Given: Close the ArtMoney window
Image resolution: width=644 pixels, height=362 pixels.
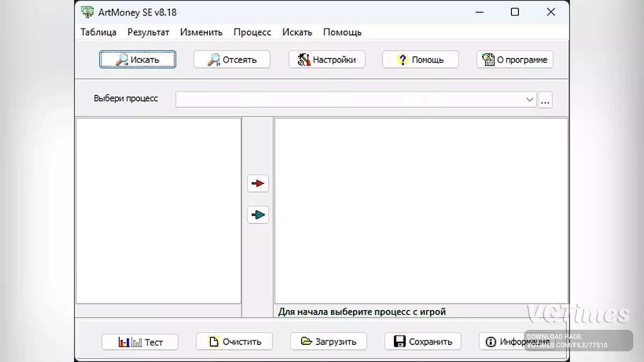Looking at the screenshot, I should [x=551, y=12].
